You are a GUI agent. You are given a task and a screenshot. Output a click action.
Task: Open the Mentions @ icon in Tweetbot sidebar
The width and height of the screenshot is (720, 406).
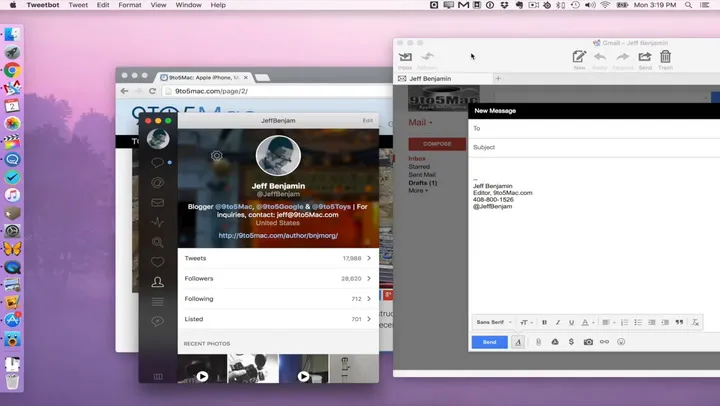[157, 183]
